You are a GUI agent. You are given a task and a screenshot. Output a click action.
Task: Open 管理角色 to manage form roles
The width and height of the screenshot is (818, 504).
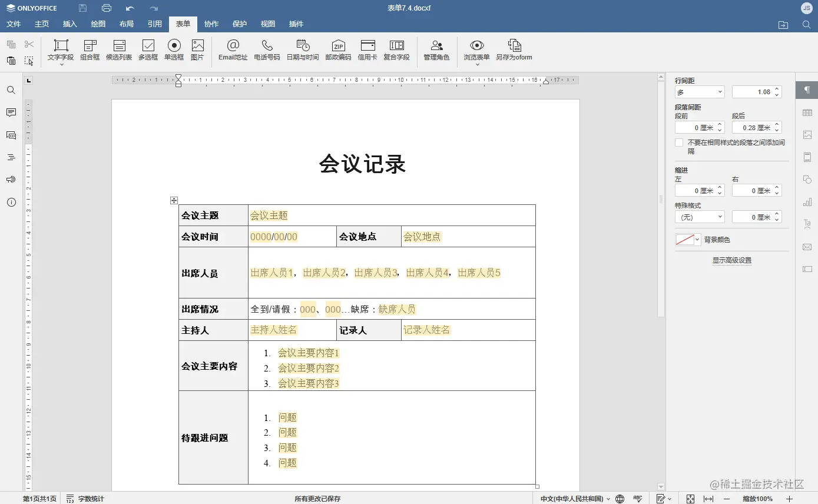[x=436, y=51]
